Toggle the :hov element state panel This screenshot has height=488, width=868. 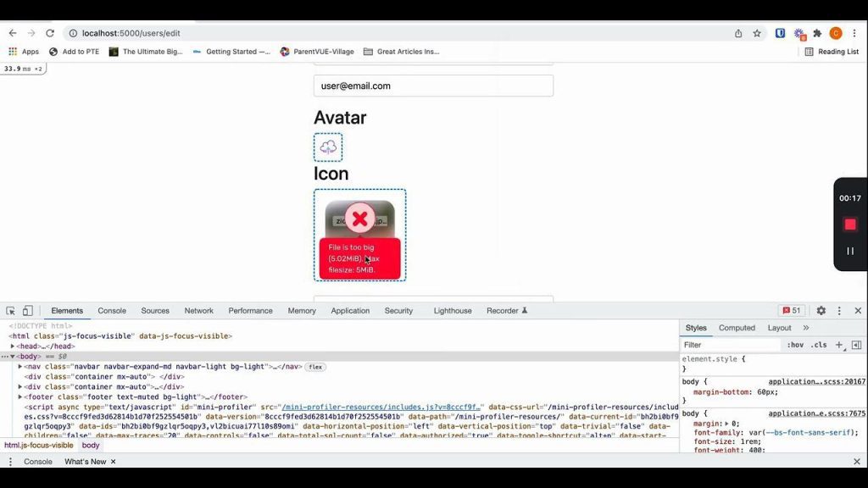[x=795, y=345]
